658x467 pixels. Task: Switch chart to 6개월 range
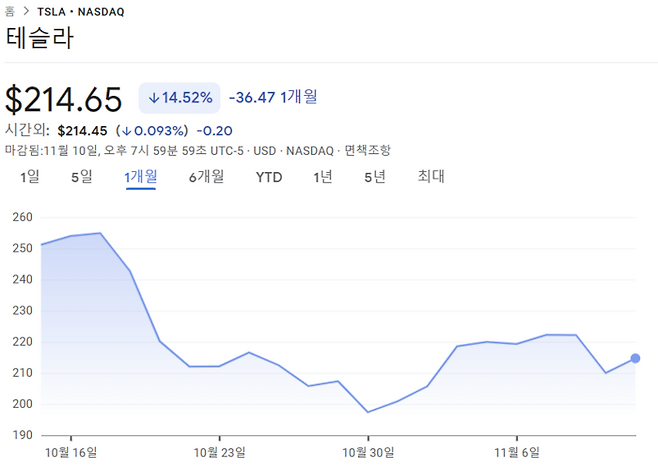tap(206, 177)
